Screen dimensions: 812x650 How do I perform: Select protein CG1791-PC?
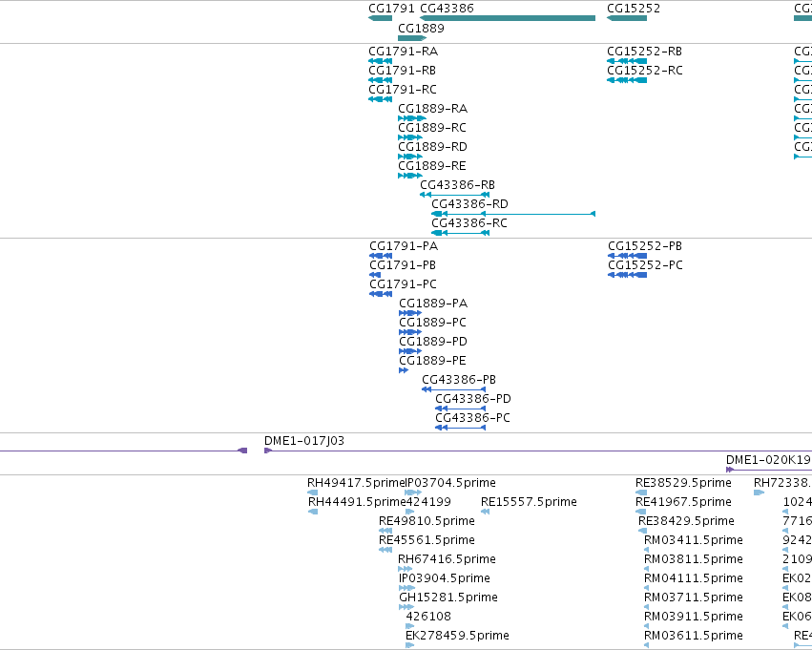pyautogui.click(x=403, y=284)
